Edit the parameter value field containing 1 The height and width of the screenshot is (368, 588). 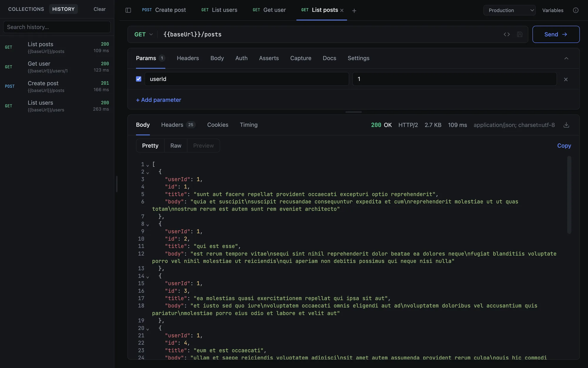pyautogui.click(x=455, y=79)
